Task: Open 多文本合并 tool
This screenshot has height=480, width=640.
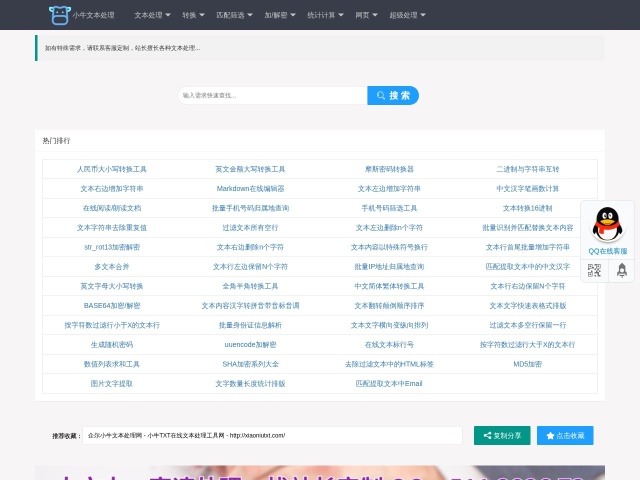Action: coord(112,267)
